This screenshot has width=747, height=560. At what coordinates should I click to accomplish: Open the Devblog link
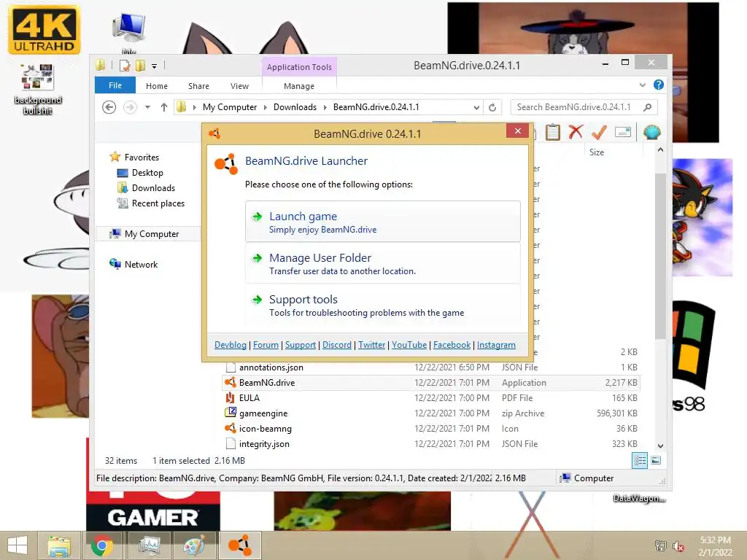pyautogui.click(x=230, y=345)
